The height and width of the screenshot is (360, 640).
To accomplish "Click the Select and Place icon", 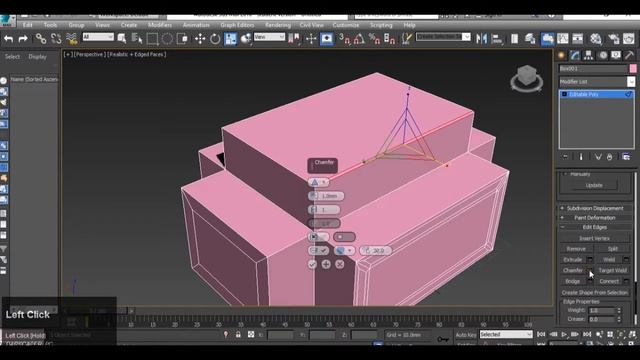I will pos(246,39).
